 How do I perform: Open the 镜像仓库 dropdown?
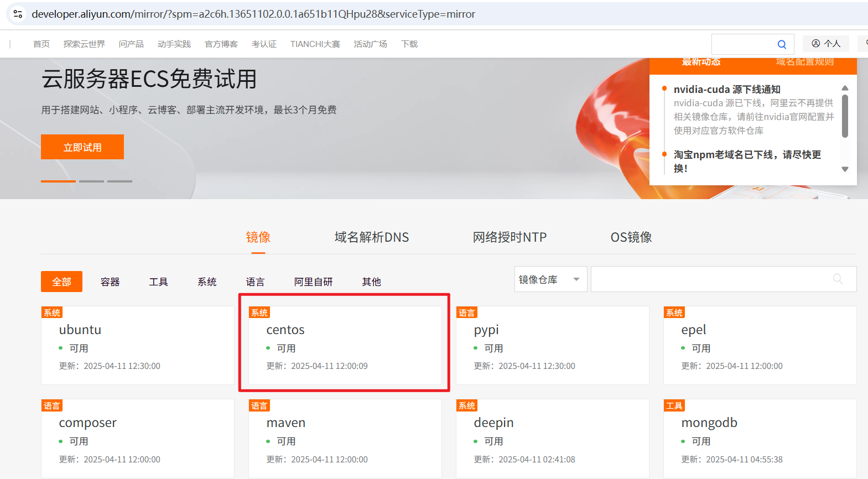(550, 279)
